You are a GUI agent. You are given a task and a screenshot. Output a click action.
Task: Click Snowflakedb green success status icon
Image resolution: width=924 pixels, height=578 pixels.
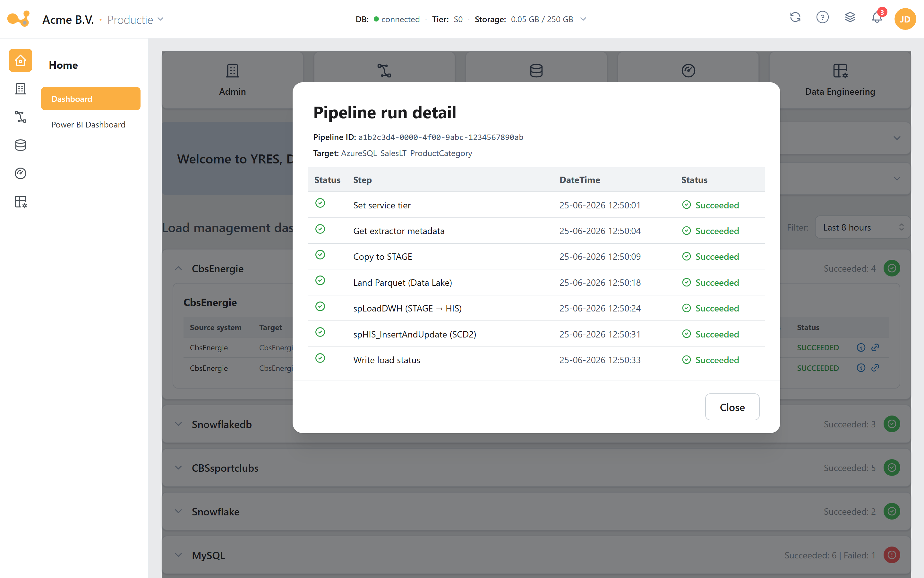(892, 424)
